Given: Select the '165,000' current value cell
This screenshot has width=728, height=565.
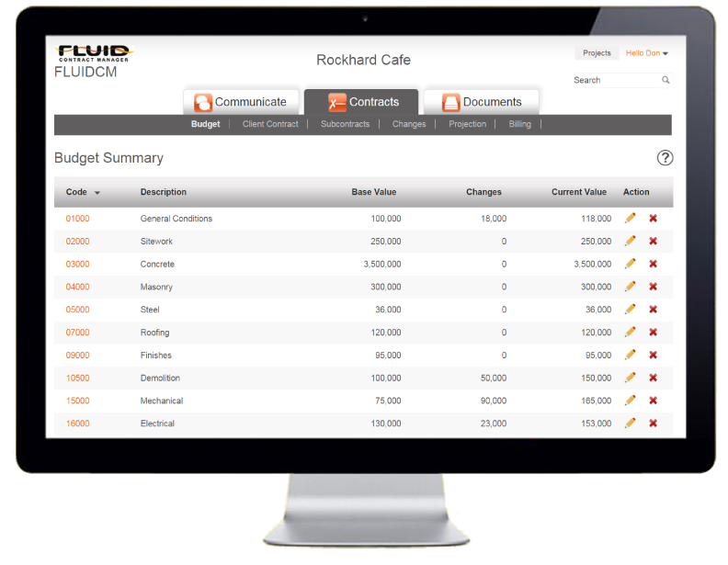Looking at the screenshot, I should pyautogui.click(x=597, y=401).
